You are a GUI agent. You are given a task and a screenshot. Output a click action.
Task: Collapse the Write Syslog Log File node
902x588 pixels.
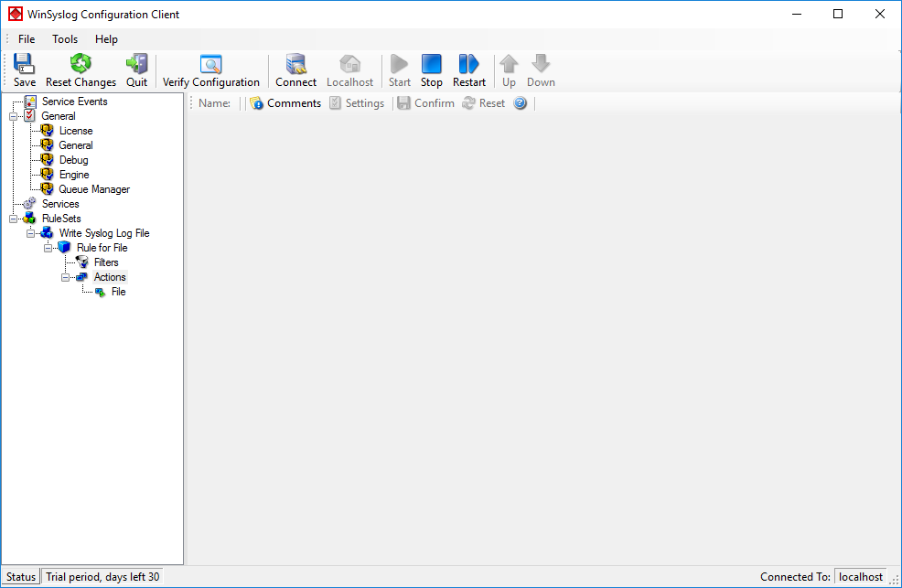click(x=30, y=233)
